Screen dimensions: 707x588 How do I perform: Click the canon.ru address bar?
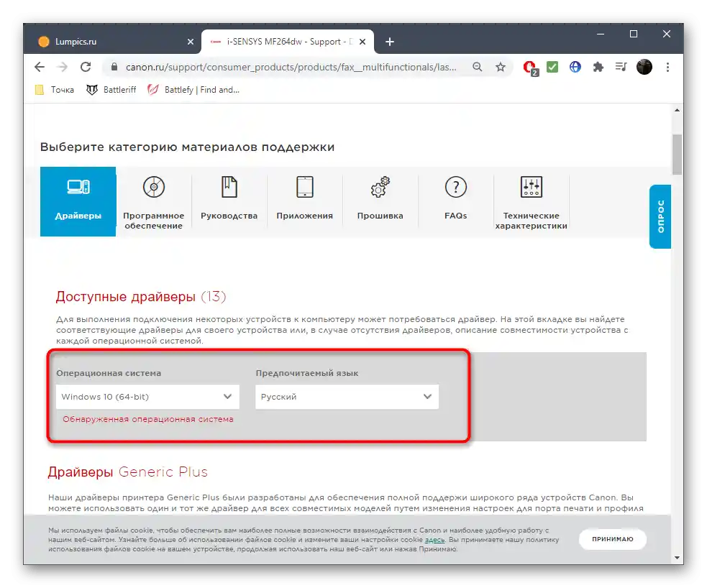(291, 67)
